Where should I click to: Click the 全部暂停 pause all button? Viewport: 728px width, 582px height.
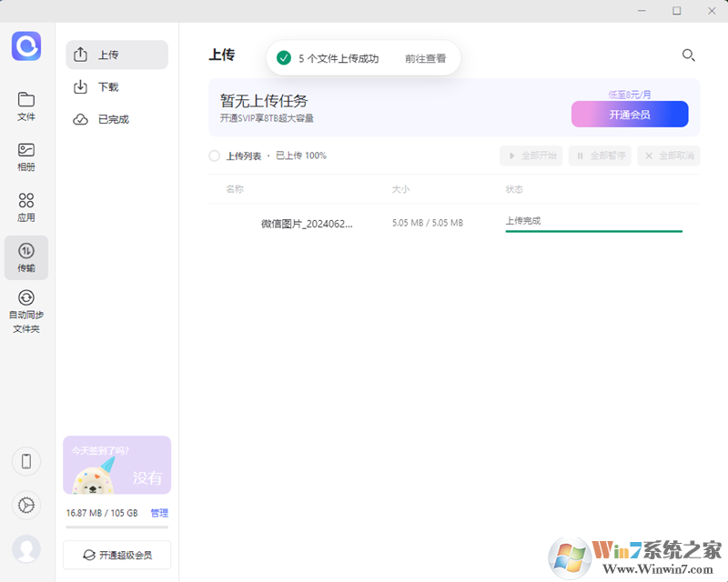(x=600, y=156)
